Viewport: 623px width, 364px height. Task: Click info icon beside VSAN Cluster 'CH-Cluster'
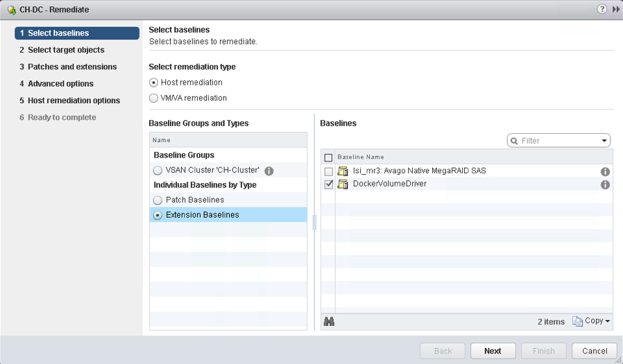[269, 171]
